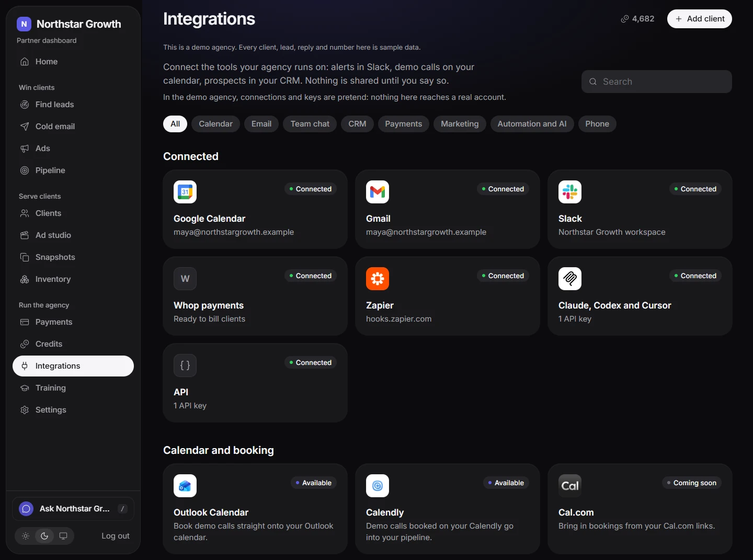Select dark theme moon toggle
Viewport: 753px width, 560px height.
(44, 536)
